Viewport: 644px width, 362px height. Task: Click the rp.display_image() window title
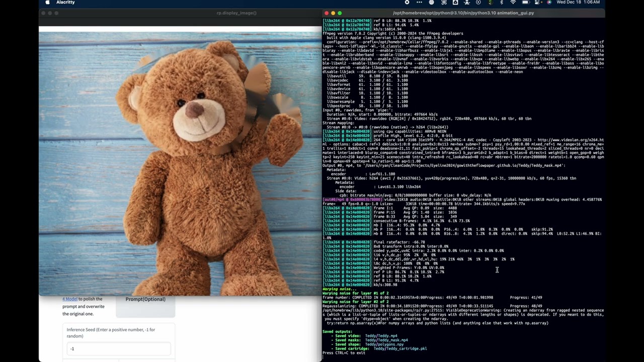coord(236,13)
